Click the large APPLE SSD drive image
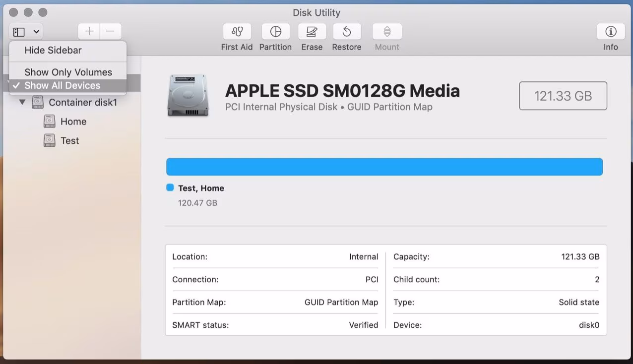The image size is (633, 364). coord(188,95)
